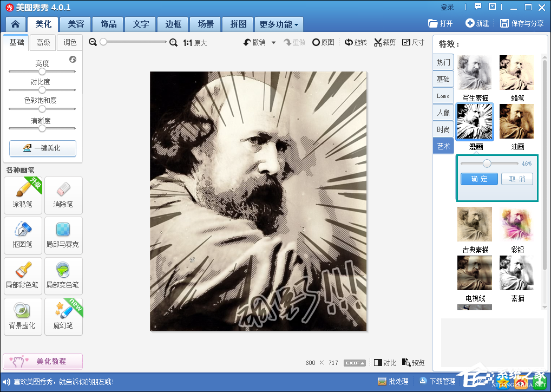This screenshot has height=392, width=551.
Task: Switch to the 美容 tab
Action: (x=76, y=24)
